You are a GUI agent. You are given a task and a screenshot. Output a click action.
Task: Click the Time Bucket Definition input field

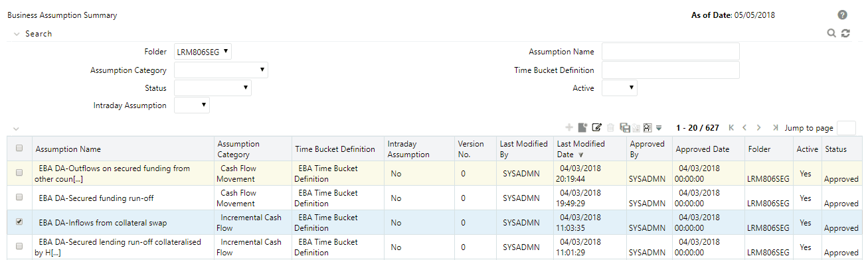670,70
